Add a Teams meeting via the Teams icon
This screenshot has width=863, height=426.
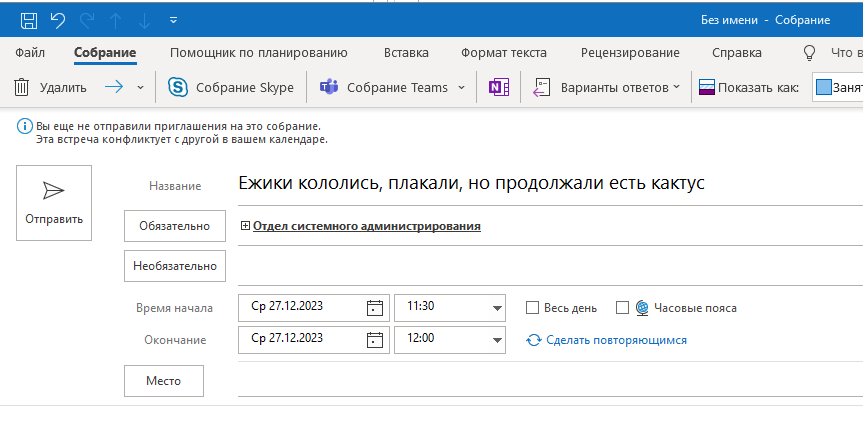329,88
